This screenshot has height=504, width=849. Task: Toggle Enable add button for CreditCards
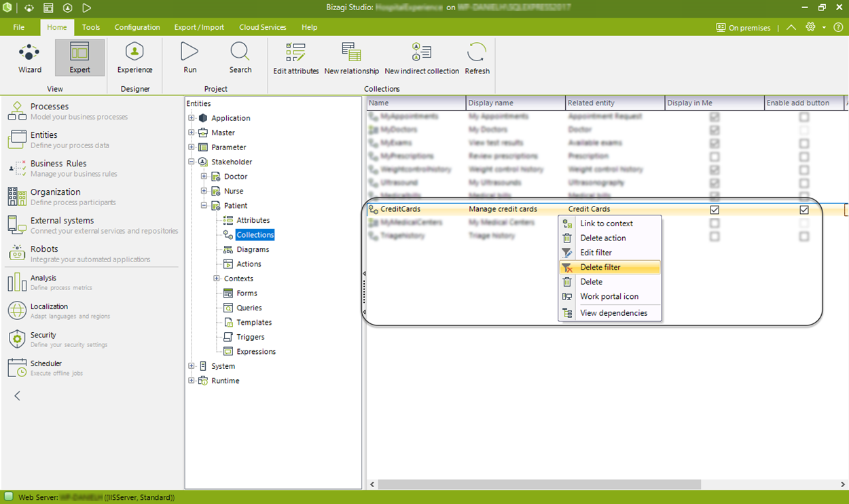tap(804, 210)
